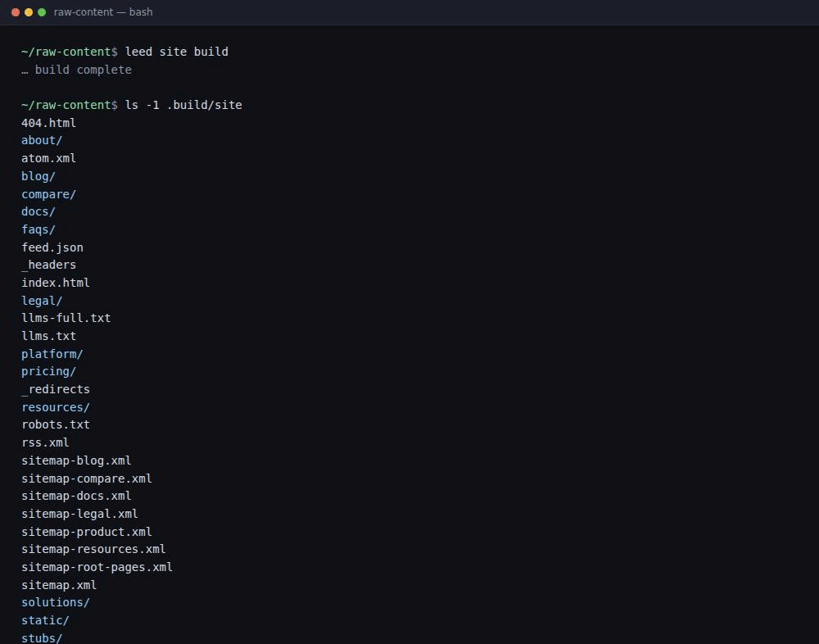
Task: Select the docs/ directory entry
Action: pyautogui.click(x=38, y=211)
